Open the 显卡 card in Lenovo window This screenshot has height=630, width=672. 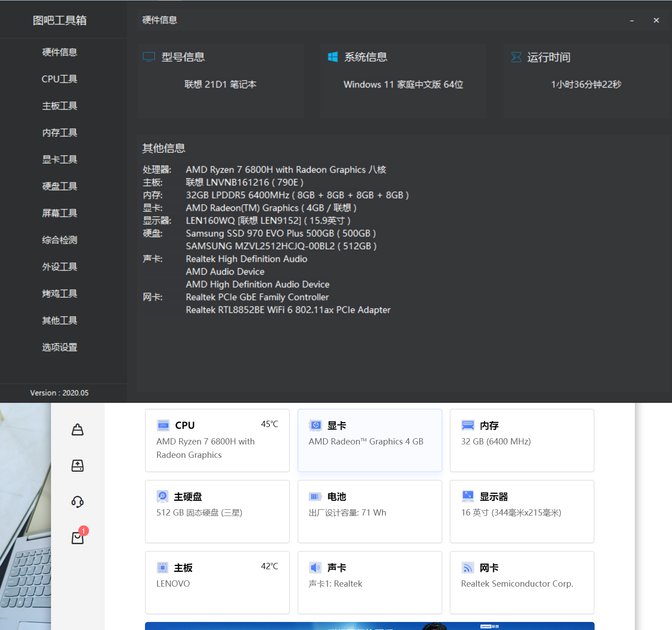[370, 440]
